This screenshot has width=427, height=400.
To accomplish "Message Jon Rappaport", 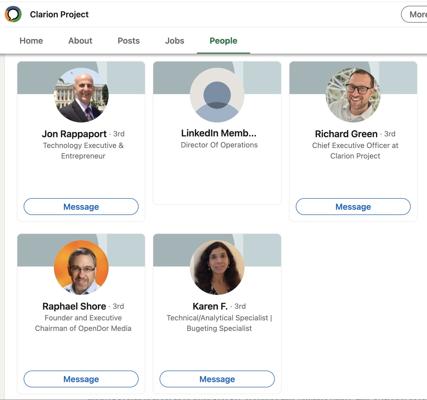I will [x=81, y=207].
